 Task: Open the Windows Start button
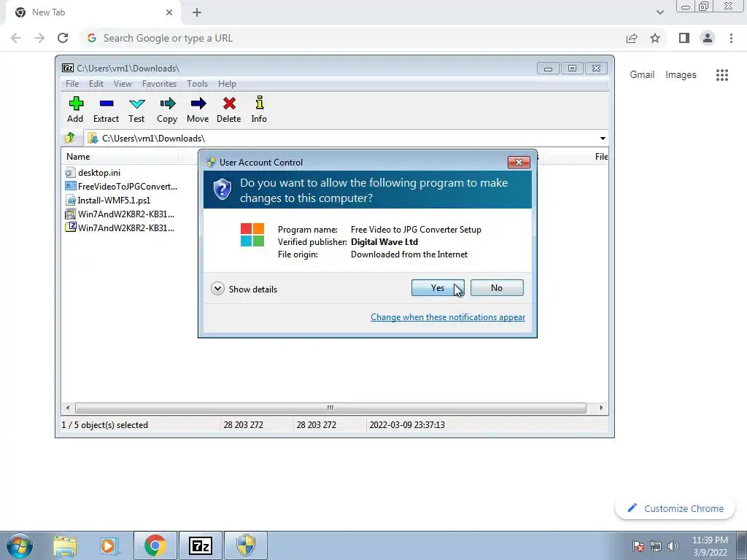click(19, 545)
